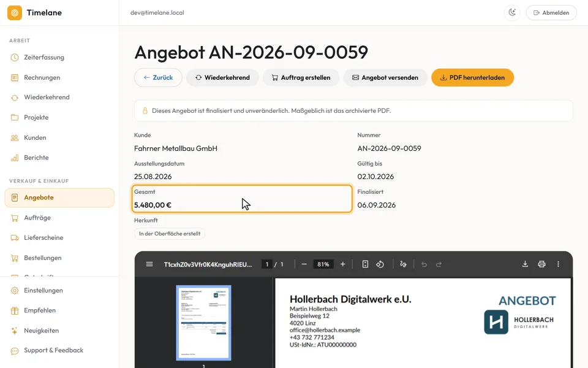Select the Angebote sidebar item
This screenshot has width=588, height=368.
click(59, 197)
